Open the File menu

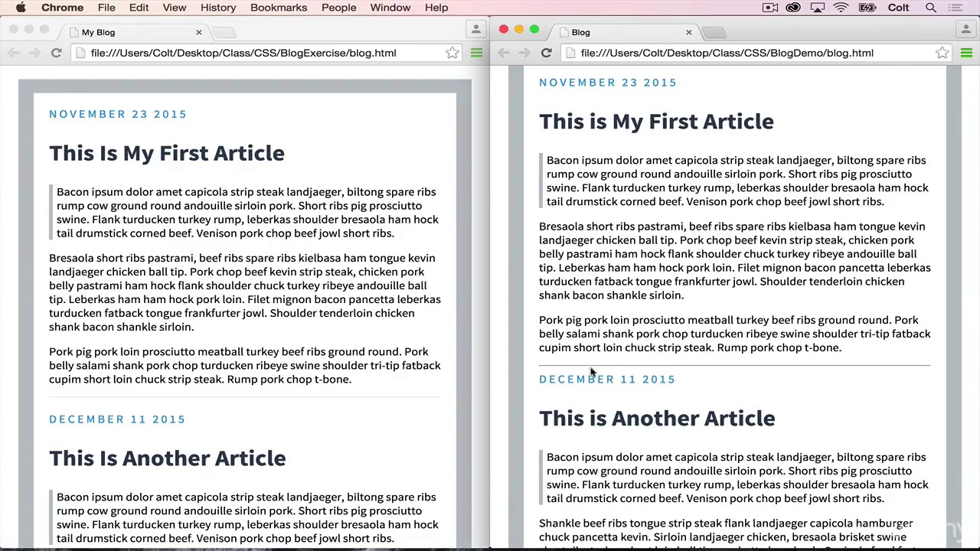[x=106, y=8]
